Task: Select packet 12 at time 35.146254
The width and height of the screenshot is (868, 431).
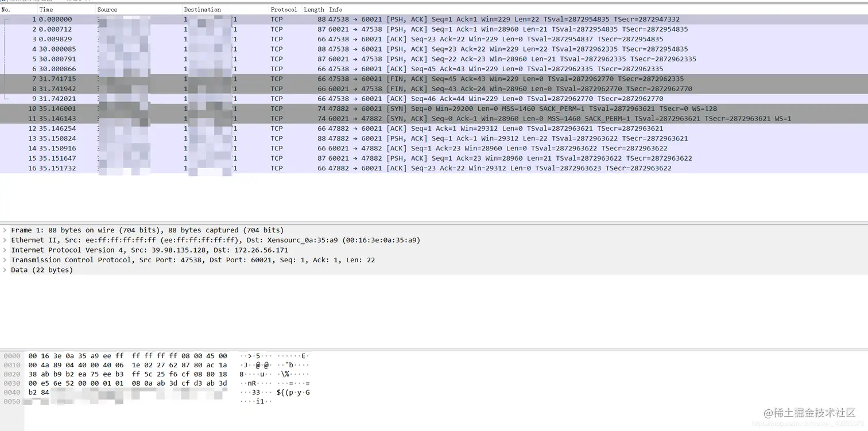Action: (x=434, y=129)
